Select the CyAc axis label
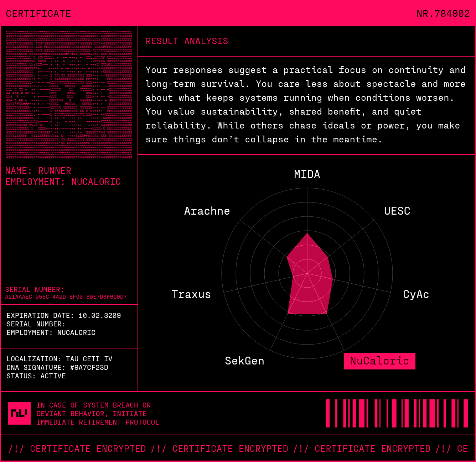 pos(416,294)
